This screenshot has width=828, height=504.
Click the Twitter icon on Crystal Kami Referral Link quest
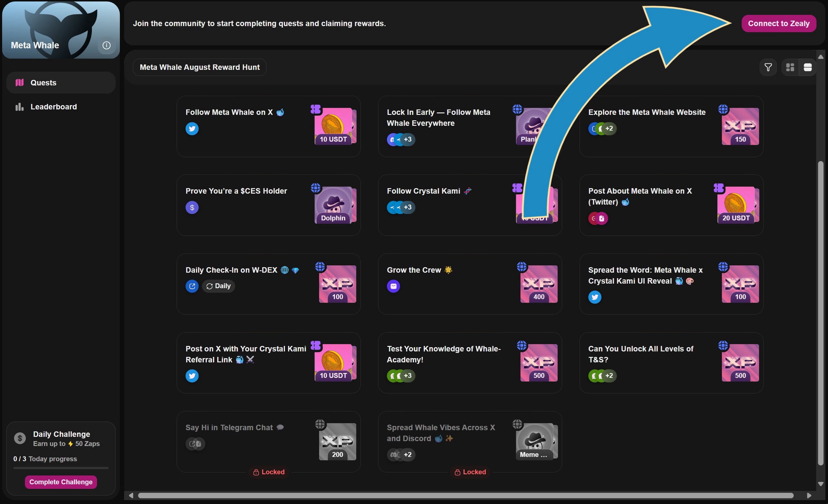pyautogui.click(x=192, y=376)
